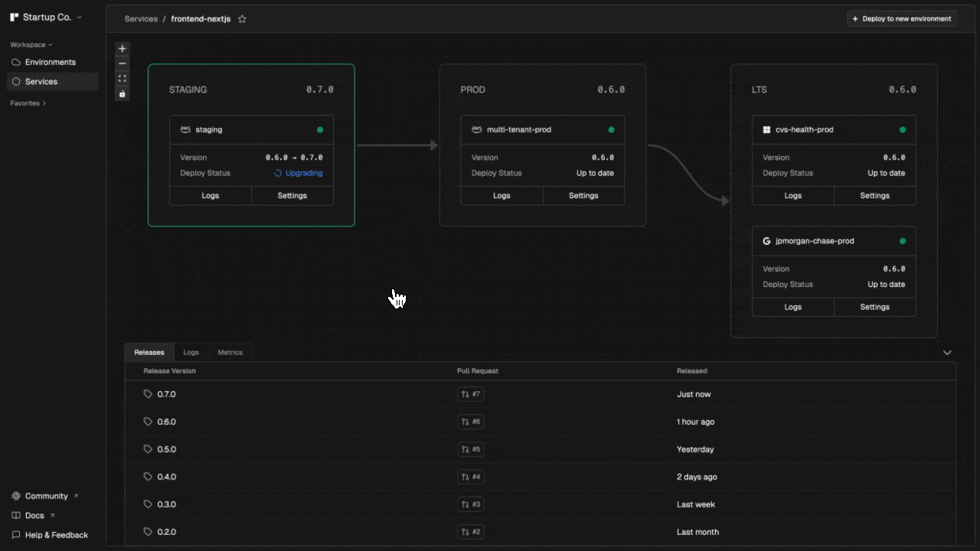Click the tag icon for release 0.7.0

[148, 394]
